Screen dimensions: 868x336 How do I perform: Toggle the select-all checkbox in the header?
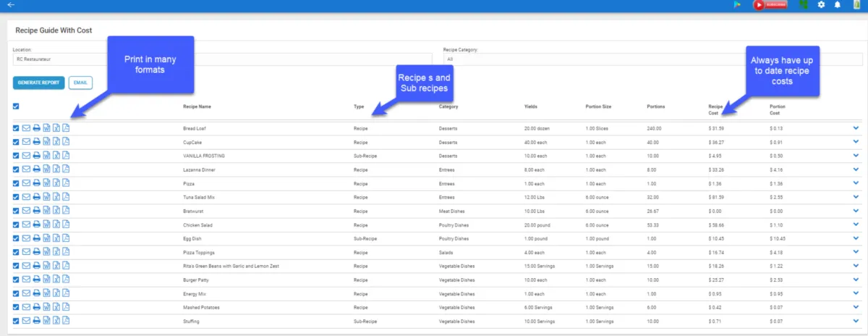click(x=17, y=106)
